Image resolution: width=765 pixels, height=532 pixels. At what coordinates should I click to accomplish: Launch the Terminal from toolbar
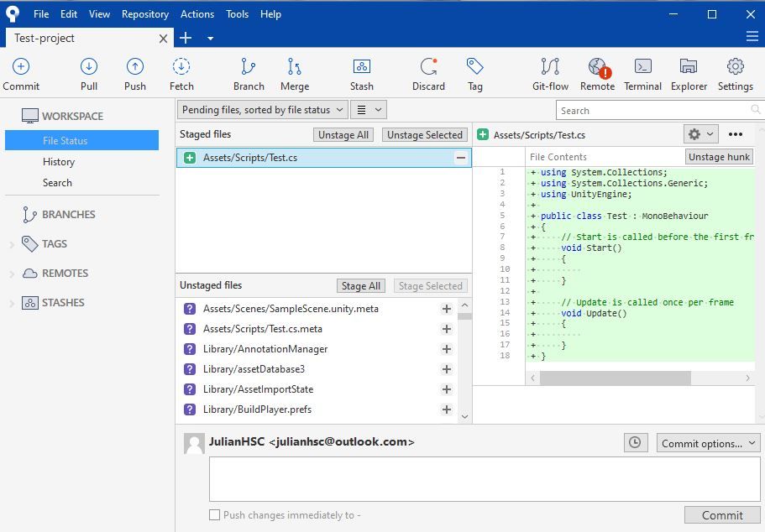point(643,66)
